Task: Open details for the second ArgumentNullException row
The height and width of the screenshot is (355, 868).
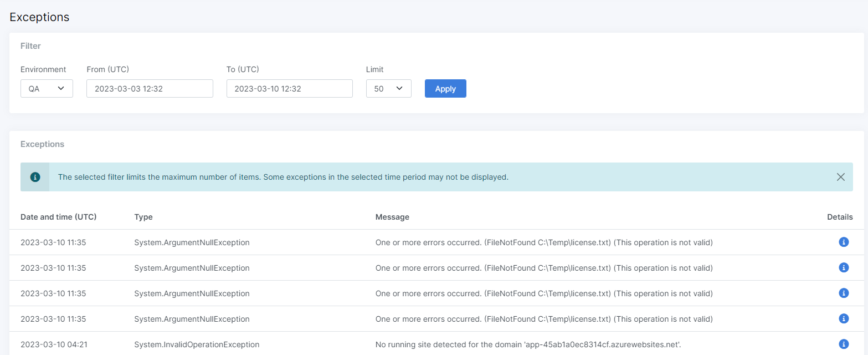Action: [844, 267]
